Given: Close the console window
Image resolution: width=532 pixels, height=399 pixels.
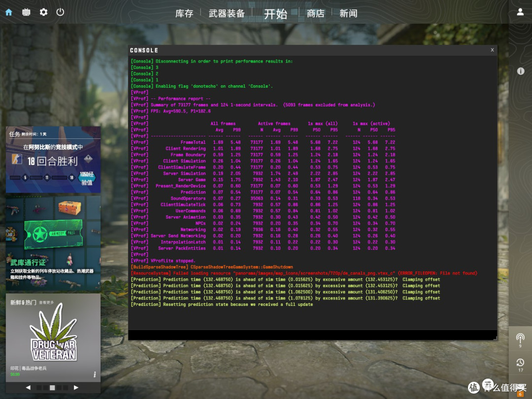Looking at the screenshot, I should click(492, 50).
